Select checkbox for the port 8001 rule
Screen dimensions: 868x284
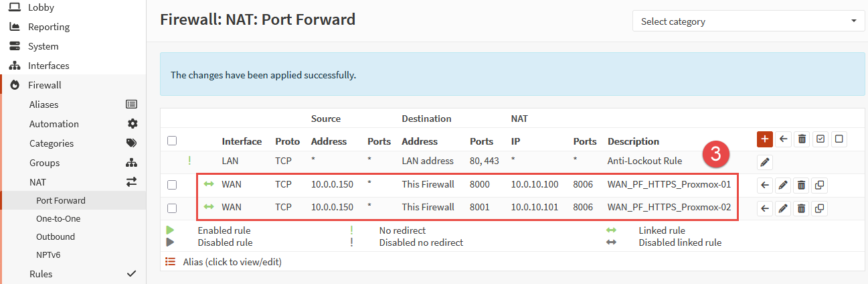tap(172, 208)
